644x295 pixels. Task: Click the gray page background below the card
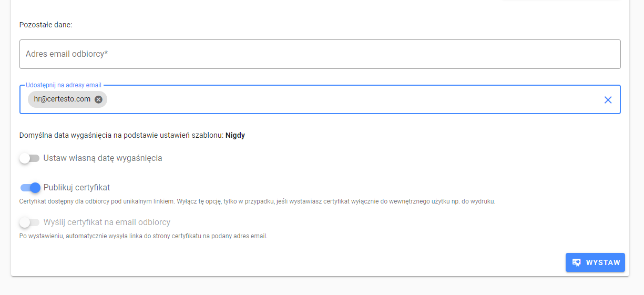click(322, 287)
